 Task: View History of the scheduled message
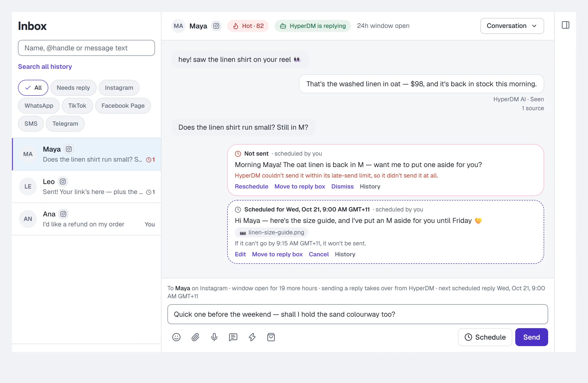[x=345, y=254]
